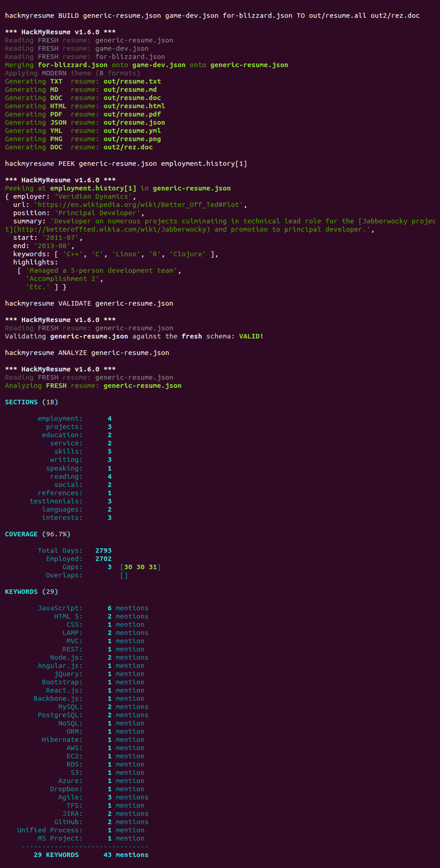This screenshot has width=440, height=868.
Task: Click the 'PostgreSQL:' keyword row
Action: click(93, 715)
